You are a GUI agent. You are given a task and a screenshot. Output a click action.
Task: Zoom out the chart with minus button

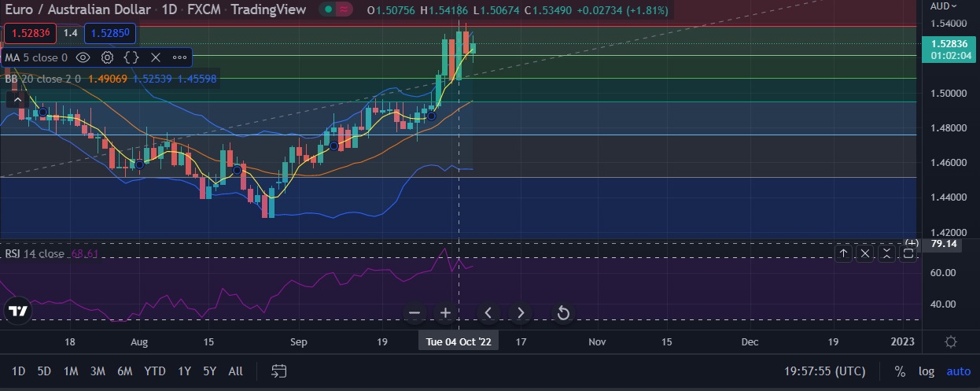coord(414,313)
